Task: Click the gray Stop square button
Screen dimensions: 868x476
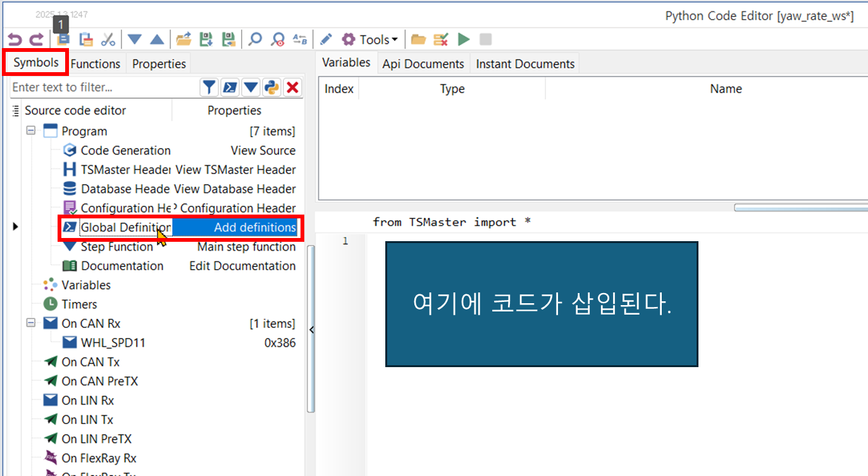Action: pyautogui.click(x=485, y=40)
